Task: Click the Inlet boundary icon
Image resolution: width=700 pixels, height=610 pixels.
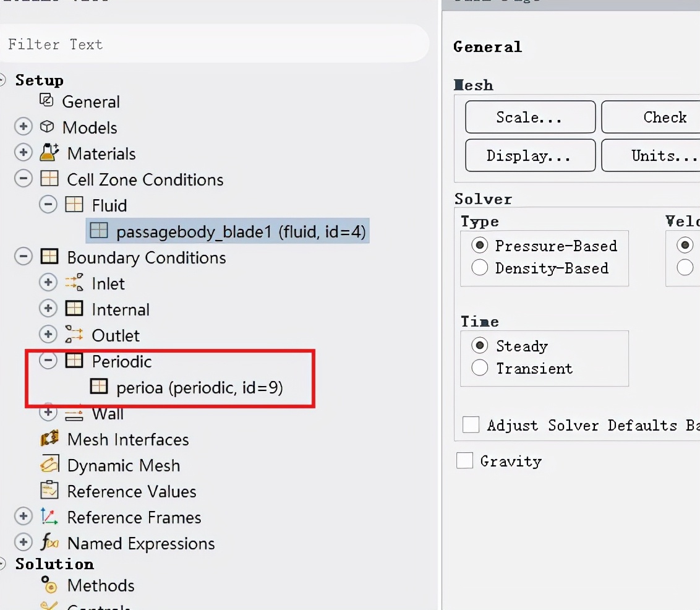Action: click(x=74, y=283)
